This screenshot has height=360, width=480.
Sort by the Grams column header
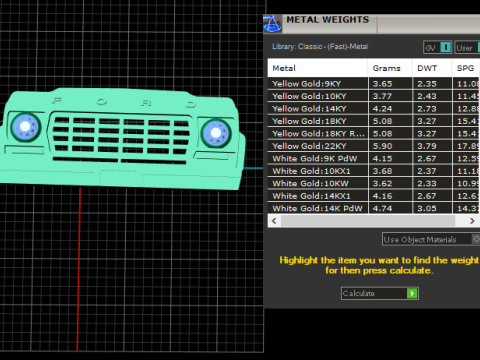click(390, 68)
